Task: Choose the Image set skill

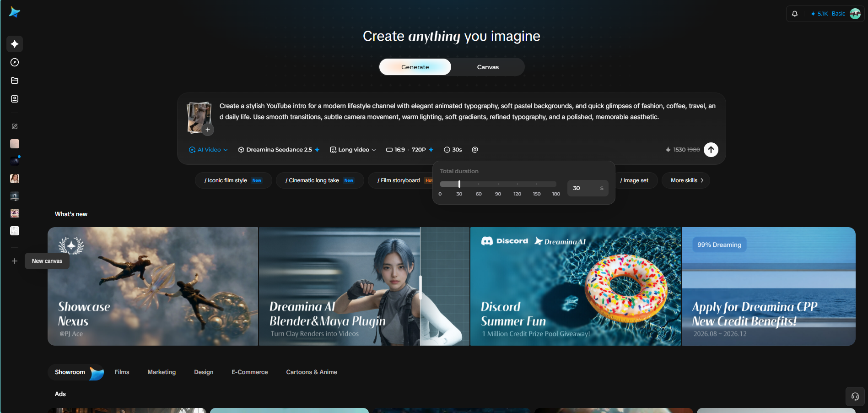Action: (636, 180)
